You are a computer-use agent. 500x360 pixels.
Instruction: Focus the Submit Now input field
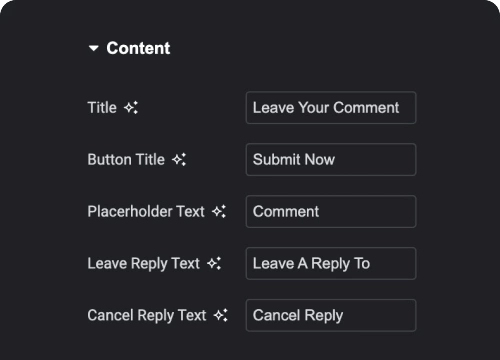click(x=331, y=160)
